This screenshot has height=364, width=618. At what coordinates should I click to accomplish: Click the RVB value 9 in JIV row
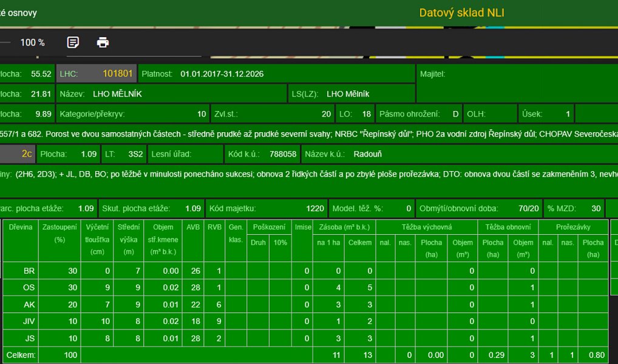[x=219, y=321]
